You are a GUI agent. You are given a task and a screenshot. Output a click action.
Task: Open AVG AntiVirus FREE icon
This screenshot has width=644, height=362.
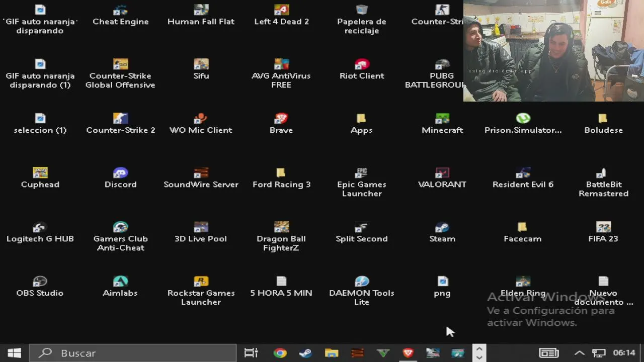(281, 74)
